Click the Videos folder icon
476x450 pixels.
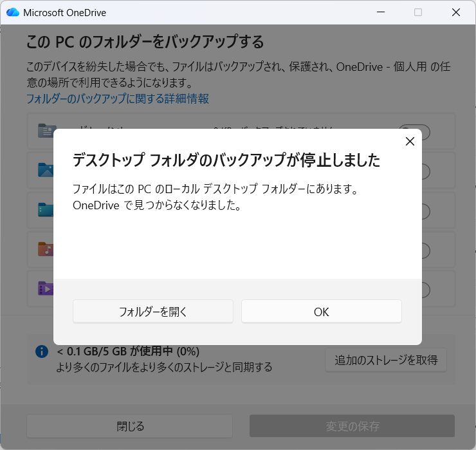(47, 288)
